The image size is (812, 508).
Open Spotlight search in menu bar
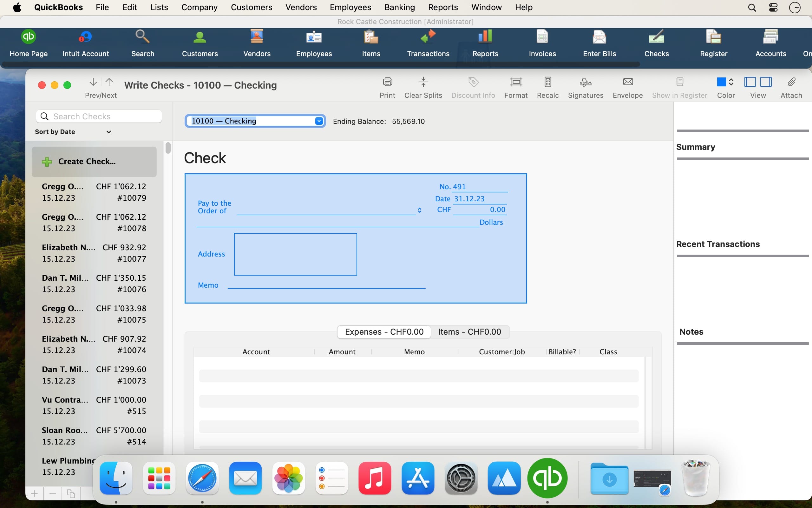tap(752, 7)
